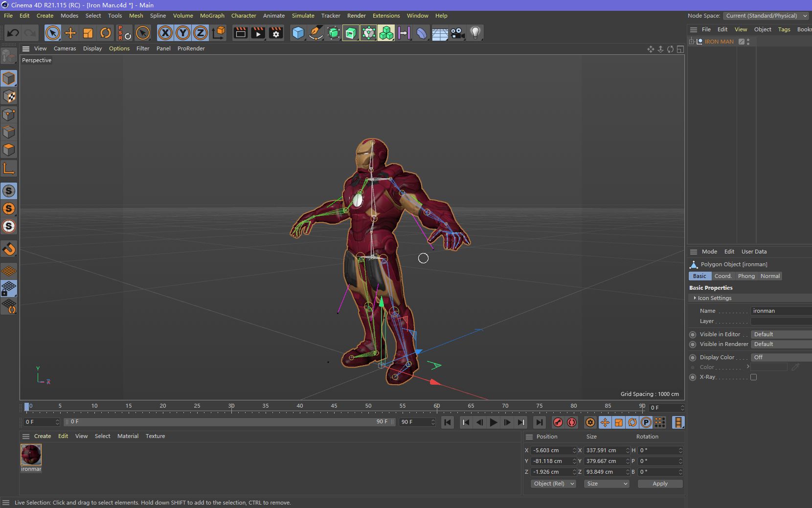Toggle Z axis lock
812x508 pixels.
201,33
